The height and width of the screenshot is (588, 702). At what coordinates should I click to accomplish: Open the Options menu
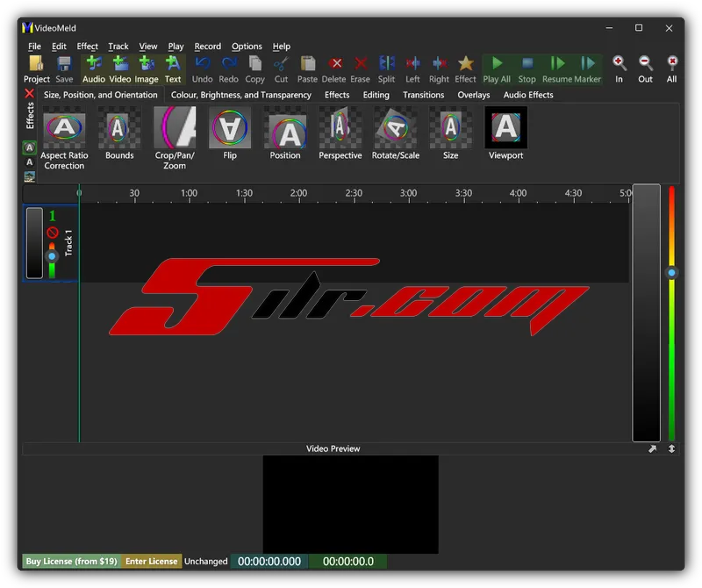point(247,47)
